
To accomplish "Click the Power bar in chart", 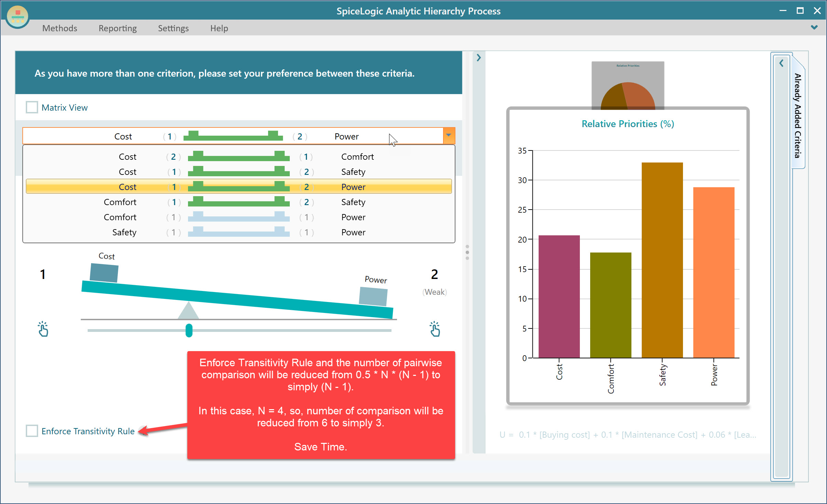I will pyautogui.click(x=714, y=272).
